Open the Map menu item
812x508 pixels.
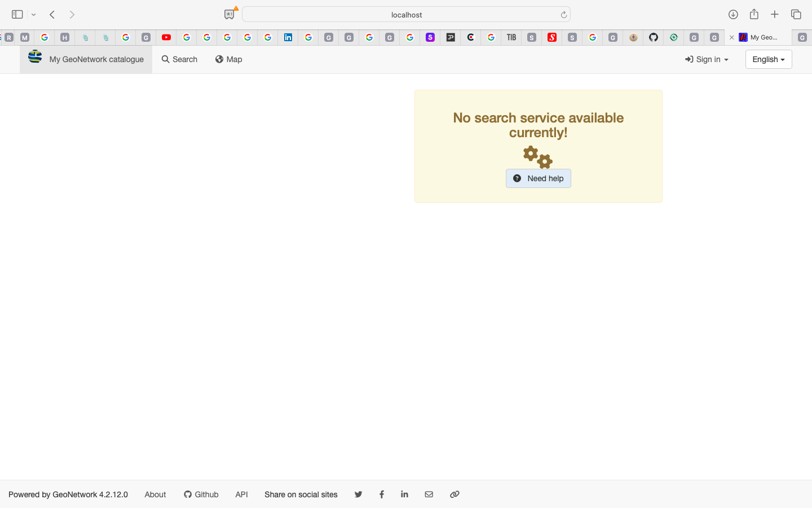228,59
